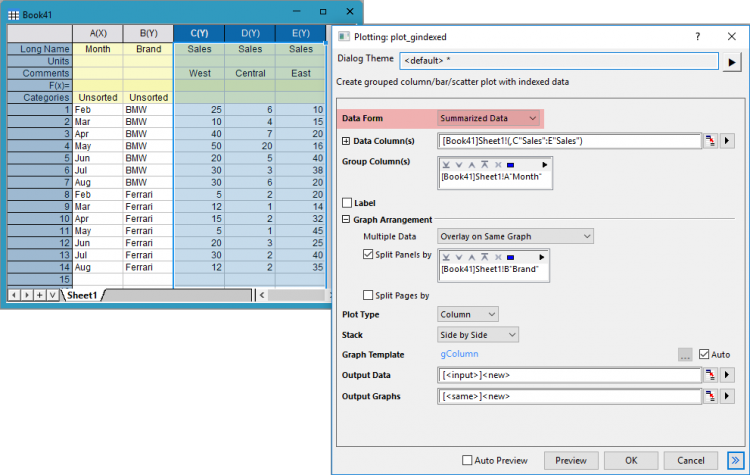Viewport: 750px width, 475px height.
Task: Select column header B(Y) in Book41
Action: (x=149, y=33)
